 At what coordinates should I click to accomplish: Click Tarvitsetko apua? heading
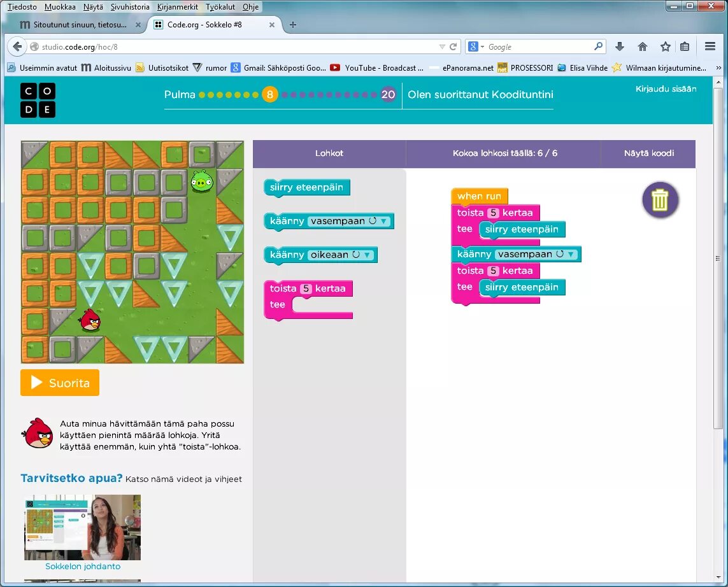[x=71, y=478]
